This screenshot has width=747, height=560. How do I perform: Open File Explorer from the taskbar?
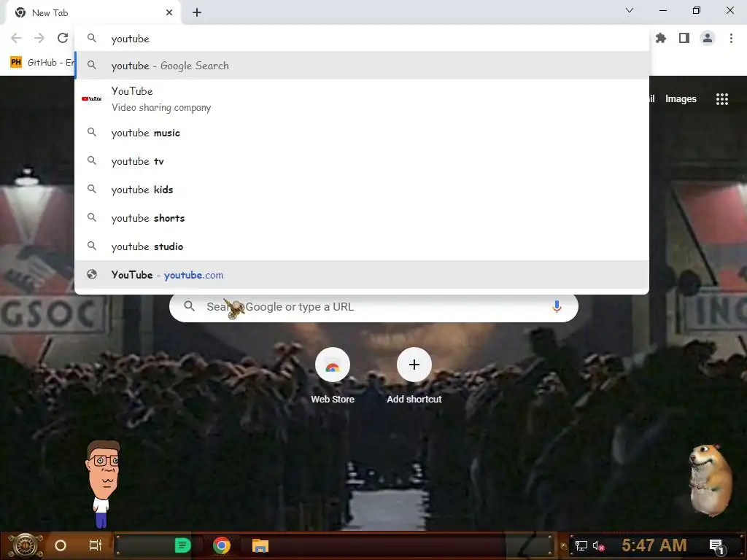click(x=260, y=545)
